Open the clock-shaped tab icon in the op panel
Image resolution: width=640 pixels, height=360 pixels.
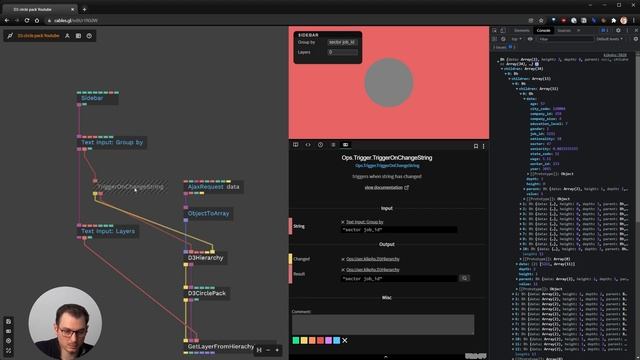(x=320, y=145)
